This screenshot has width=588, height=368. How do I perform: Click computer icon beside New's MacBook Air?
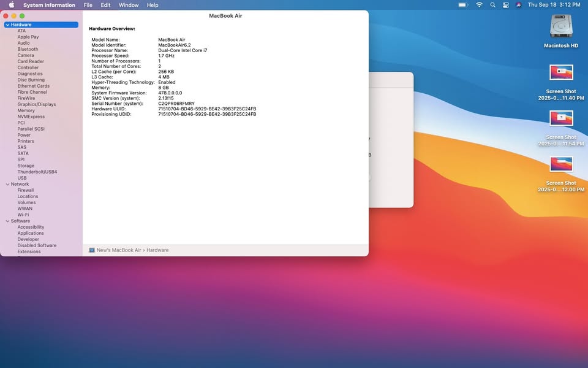[x=92, y=250]
